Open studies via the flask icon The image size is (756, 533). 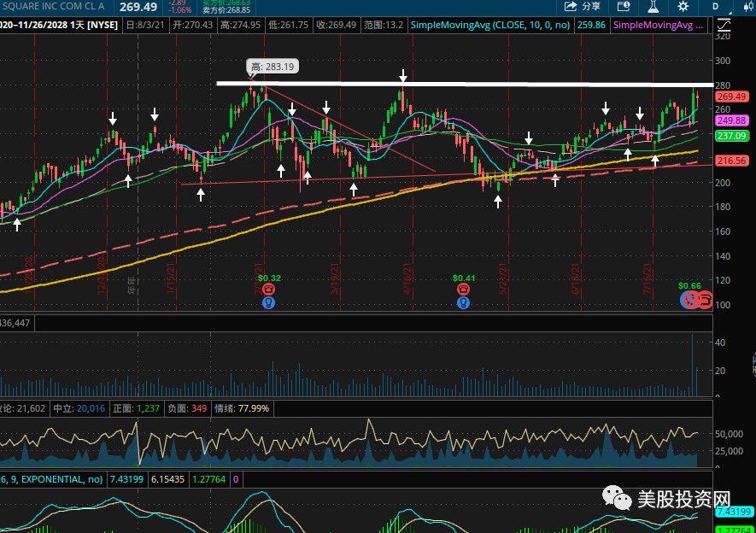pos(653,6)
